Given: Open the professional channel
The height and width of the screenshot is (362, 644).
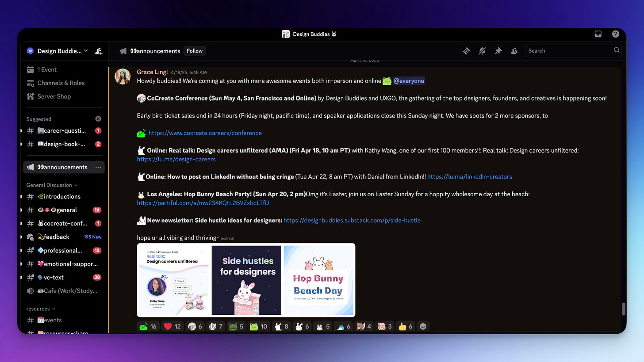Looking at the screenshot, I should click(64, 251).
